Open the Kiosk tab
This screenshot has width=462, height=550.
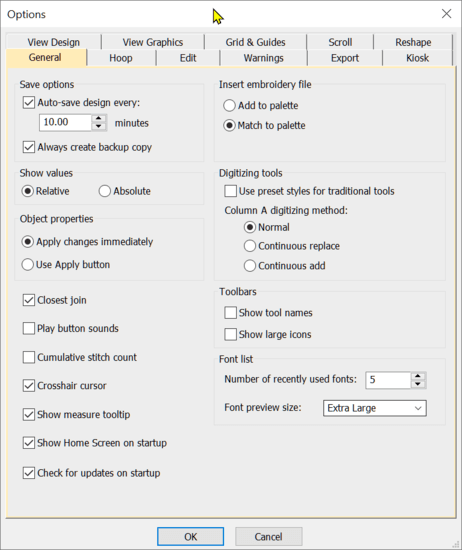click(417, 58)
